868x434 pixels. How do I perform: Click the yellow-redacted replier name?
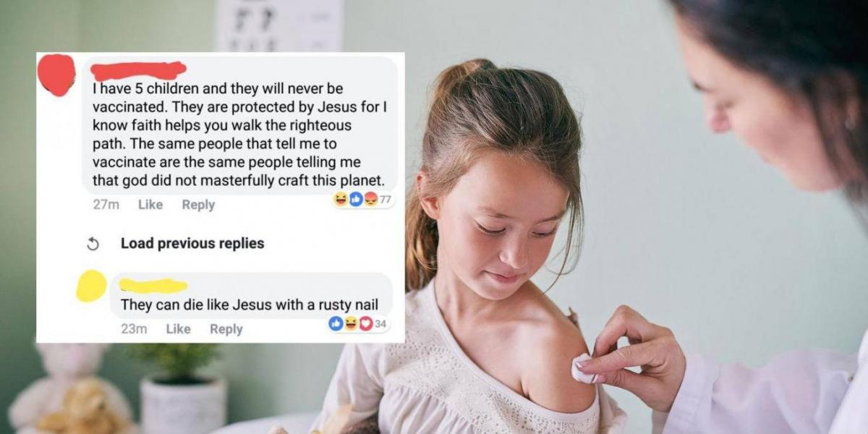tap(153, 286)
